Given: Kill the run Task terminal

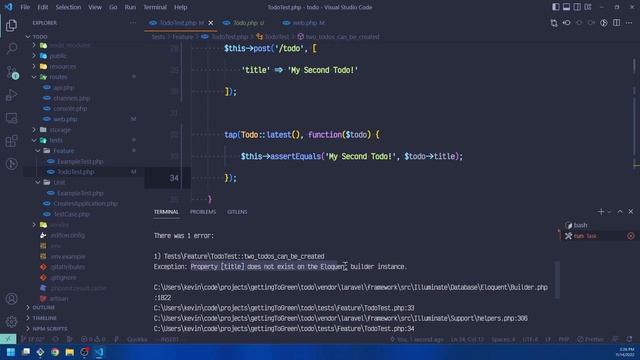Looking at the screenshot, I should (631, 236).
